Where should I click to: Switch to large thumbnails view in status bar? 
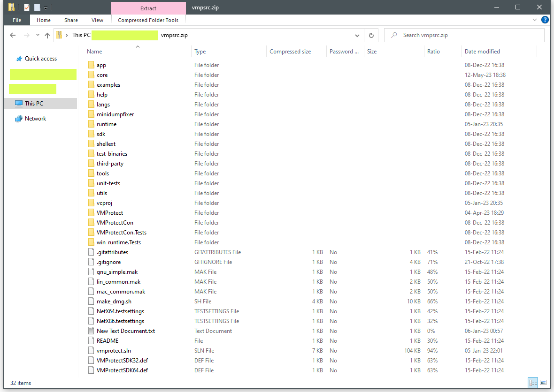543,383
